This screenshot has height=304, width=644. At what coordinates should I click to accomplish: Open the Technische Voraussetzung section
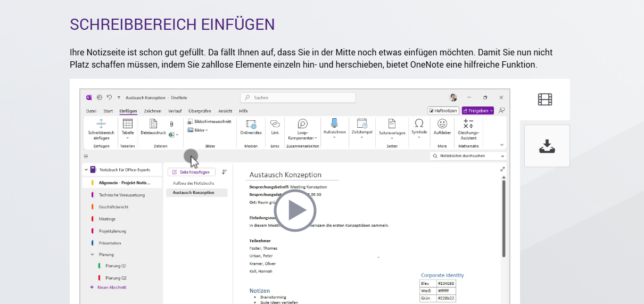(122, 195)
